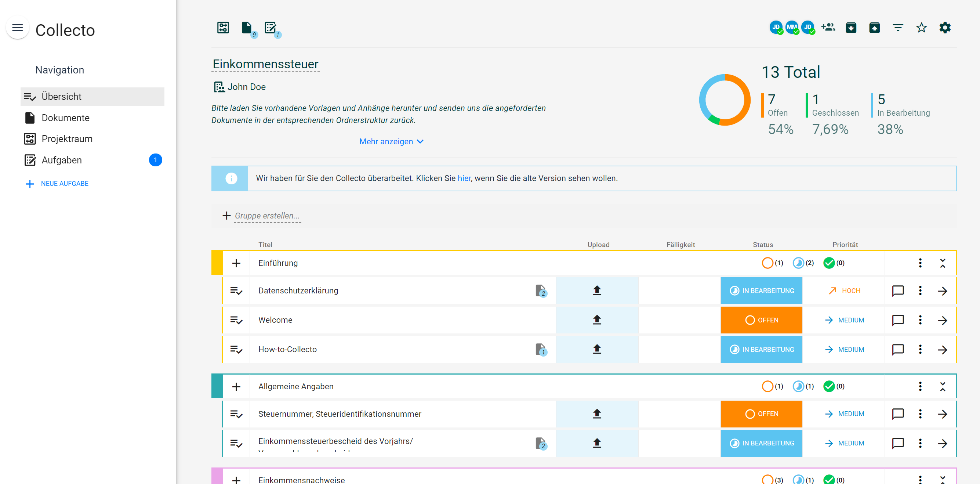Open comments for Datenschutzerklärung

tap(898, 291)
